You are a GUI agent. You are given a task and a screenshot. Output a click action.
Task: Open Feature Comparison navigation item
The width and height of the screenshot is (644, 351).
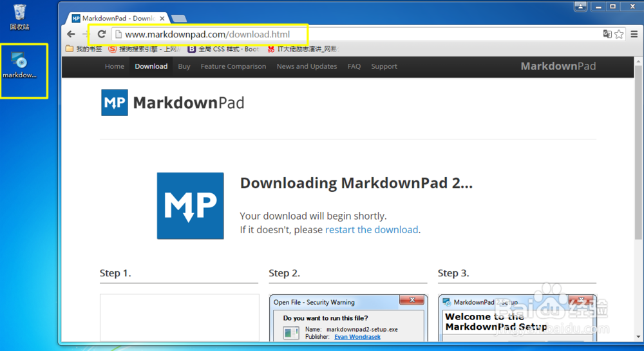click(x=233, y=66)
